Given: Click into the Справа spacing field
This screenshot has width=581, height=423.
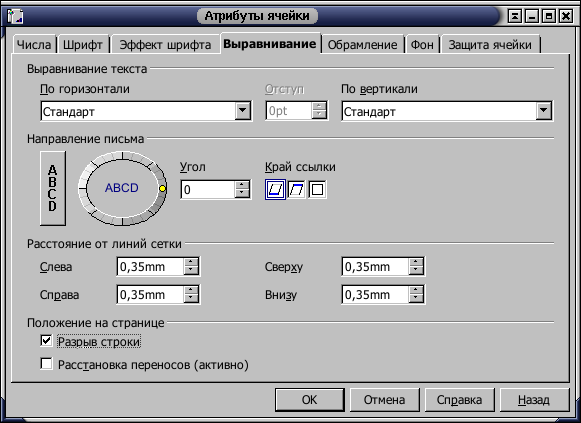Looking at the screenshot, I should tap(150, 294).
